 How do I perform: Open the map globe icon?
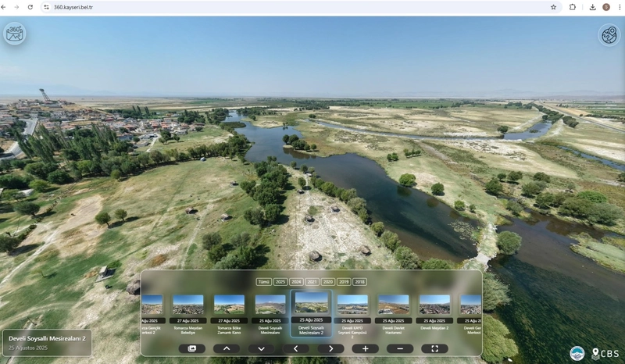(609, 35)
